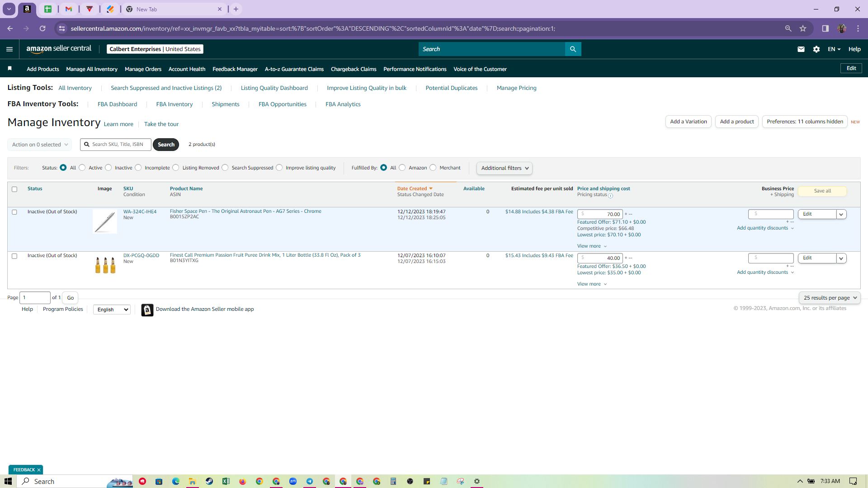The width and height of the screenshot is (868, 488).
Task: Open Zoom from the taskbar
Action: pos(293,481)
